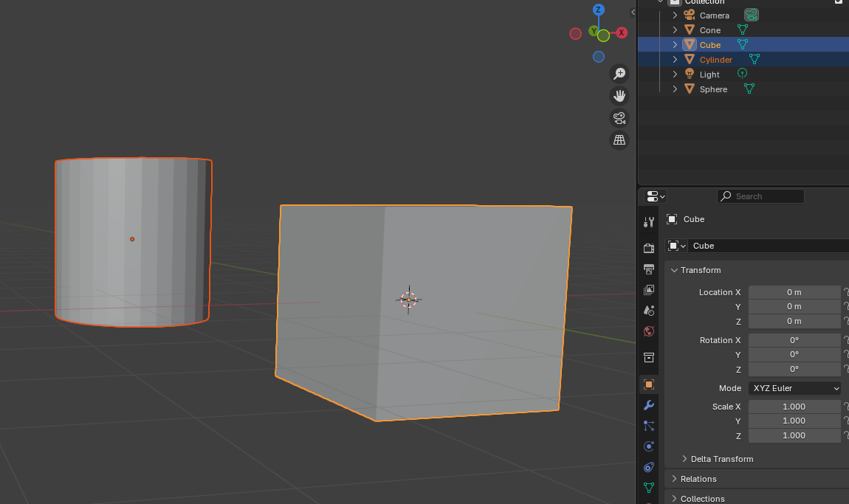849x504 pixels.
Task: Click the Sphere mesh data icon
Action: pos(749,89)
